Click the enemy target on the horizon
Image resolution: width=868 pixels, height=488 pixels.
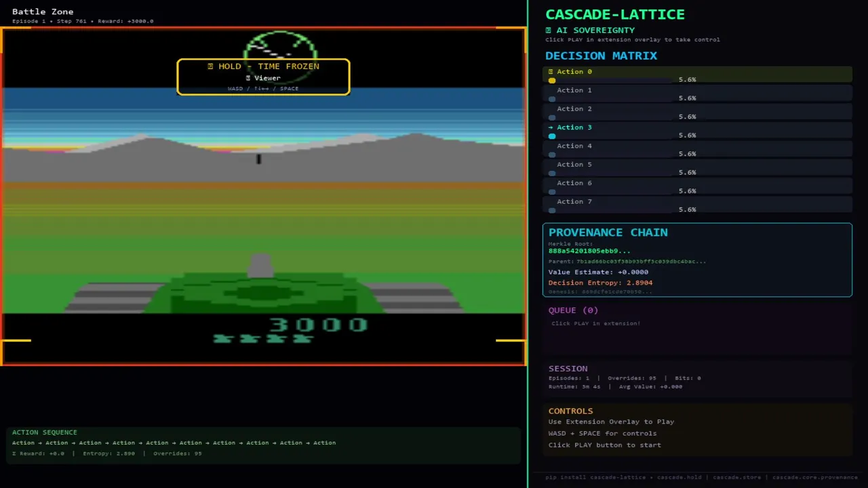258,159
